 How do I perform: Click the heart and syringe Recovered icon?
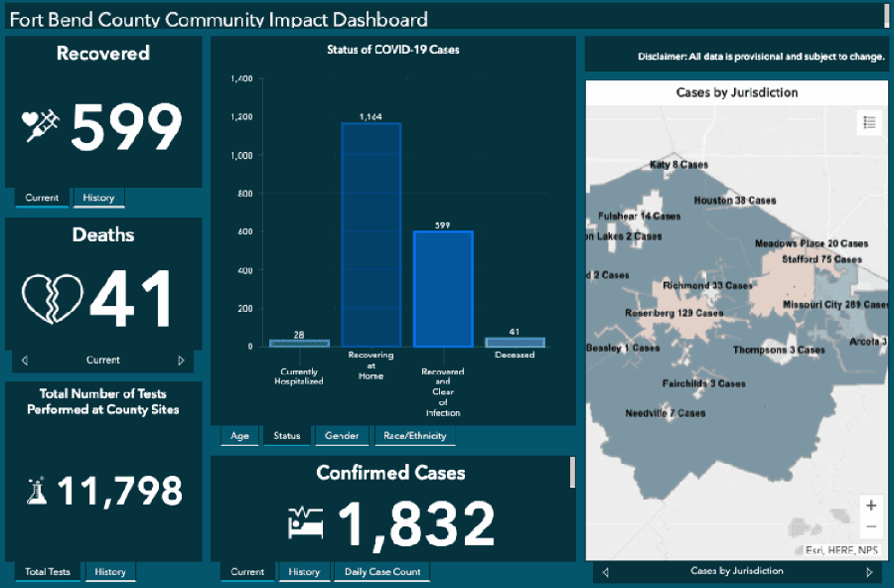pos(41,125)
